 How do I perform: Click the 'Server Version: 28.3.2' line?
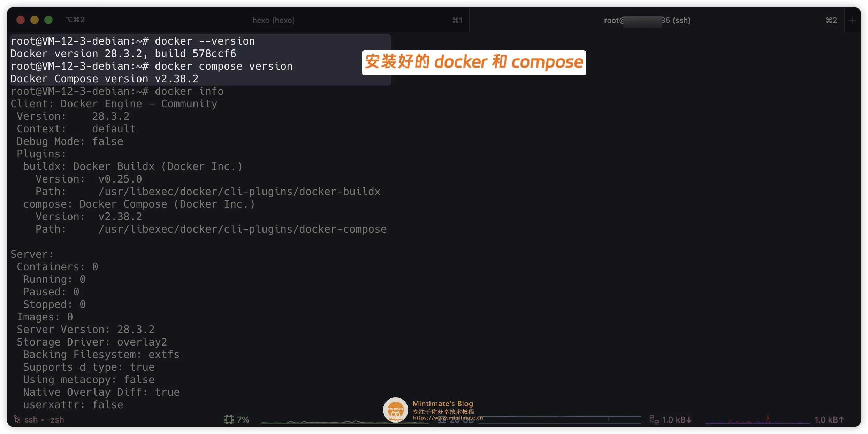tap(86, 330)
